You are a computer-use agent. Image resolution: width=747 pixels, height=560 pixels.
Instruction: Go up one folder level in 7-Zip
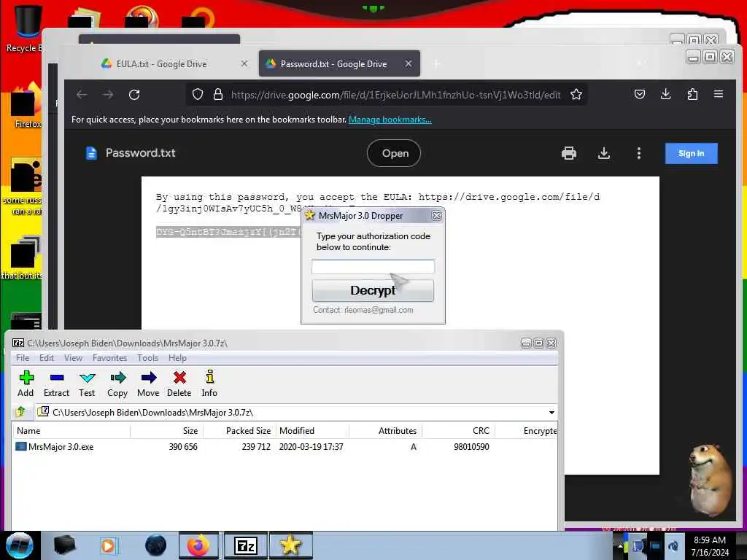[x=20, y=412]
